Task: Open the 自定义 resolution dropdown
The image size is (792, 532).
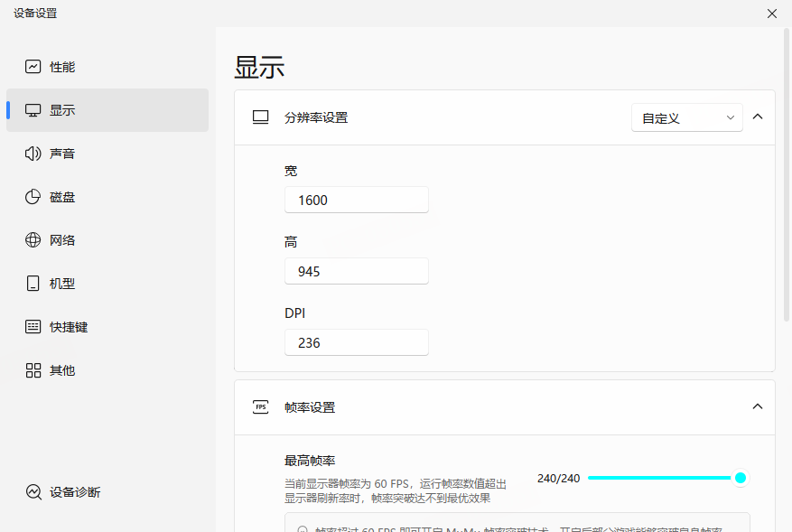Action: click(686, 117)
